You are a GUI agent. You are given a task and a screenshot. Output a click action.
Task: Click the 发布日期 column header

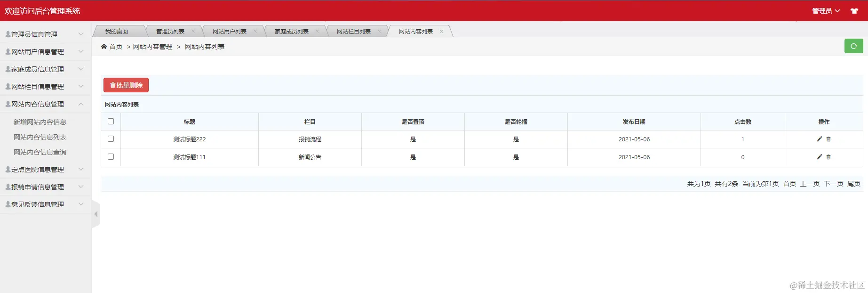pyautogui.click(x=634, y=122)
